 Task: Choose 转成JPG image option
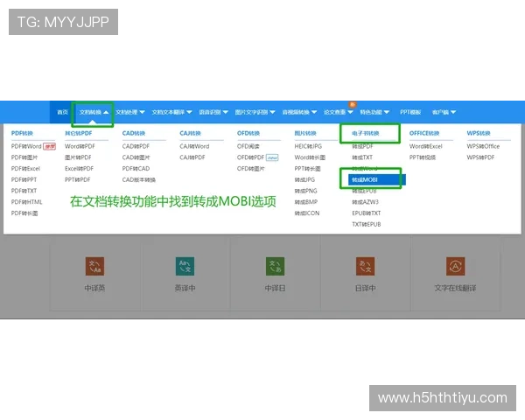304,180
